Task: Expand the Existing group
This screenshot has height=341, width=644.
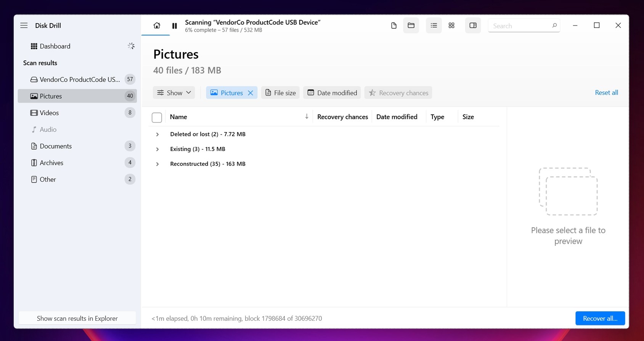Action: (157, 149)
